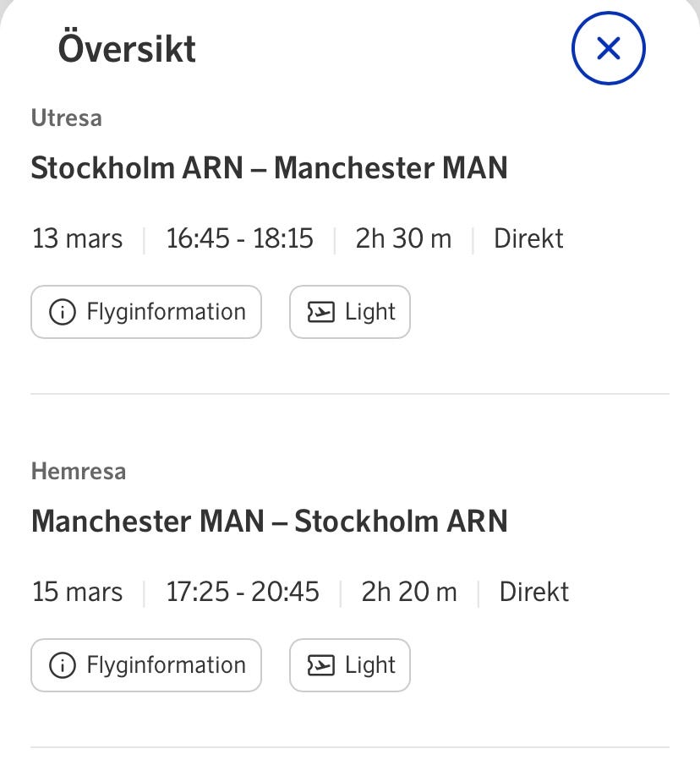
Task: Click the Utresa section label
Action: 66,118
